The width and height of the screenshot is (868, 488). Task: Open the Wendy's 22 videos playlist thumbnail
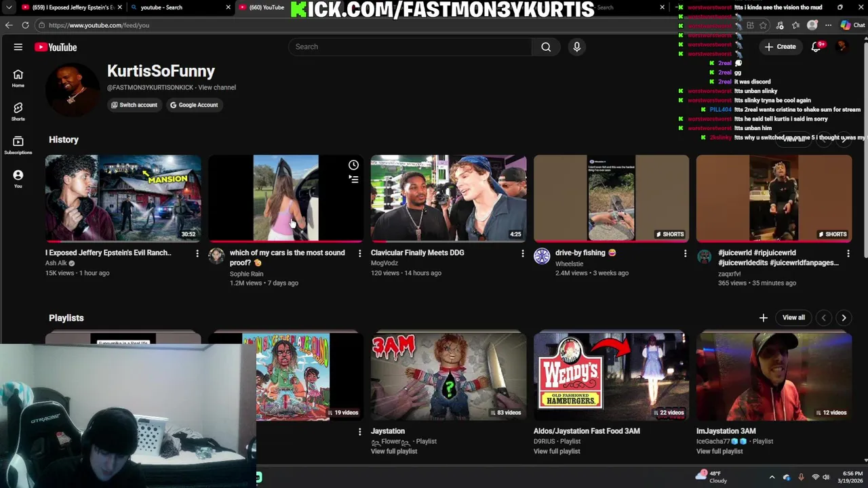click(x=612, y=377)
